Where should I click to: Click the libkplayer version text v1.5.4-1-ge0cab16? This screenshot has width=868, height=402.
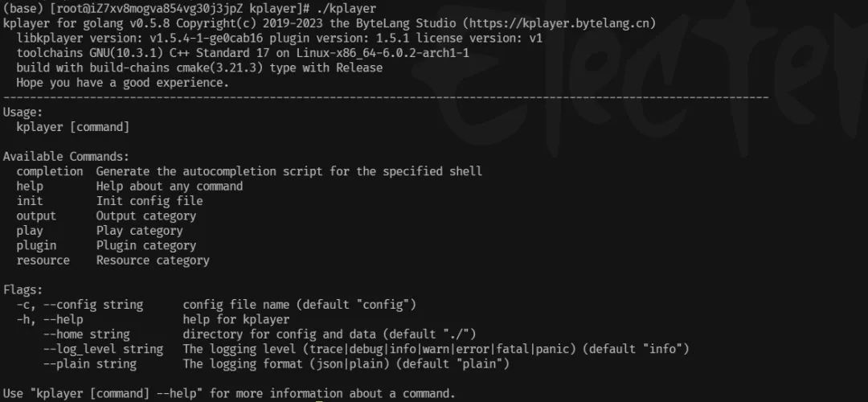click(x=207, y=39)
